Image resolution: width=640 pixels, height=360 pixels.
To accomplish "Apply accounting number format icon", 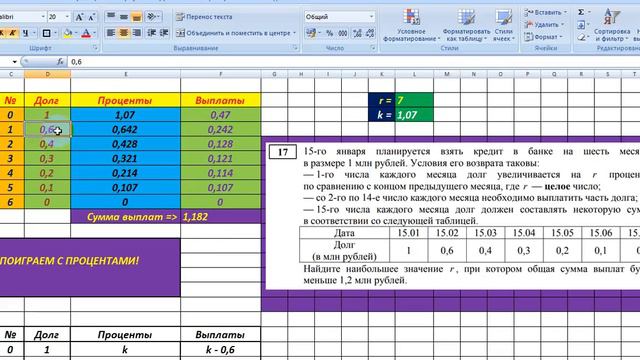I will (311, 33).
